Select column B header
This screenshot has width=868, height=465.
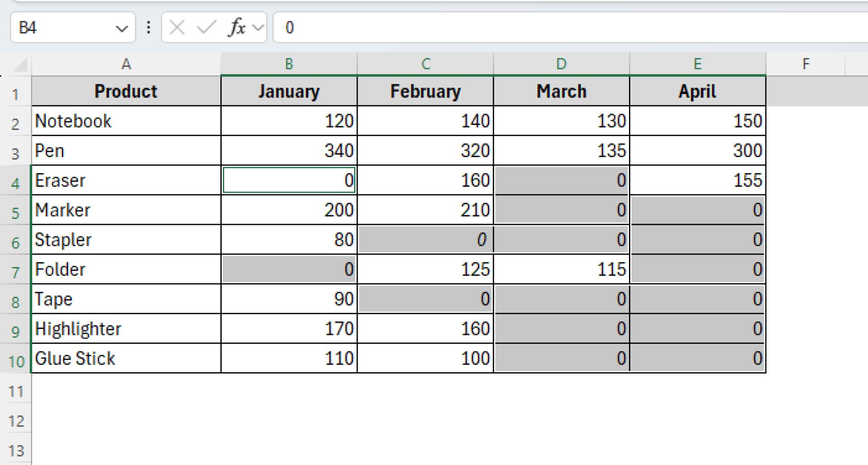(x=289, y=64)
